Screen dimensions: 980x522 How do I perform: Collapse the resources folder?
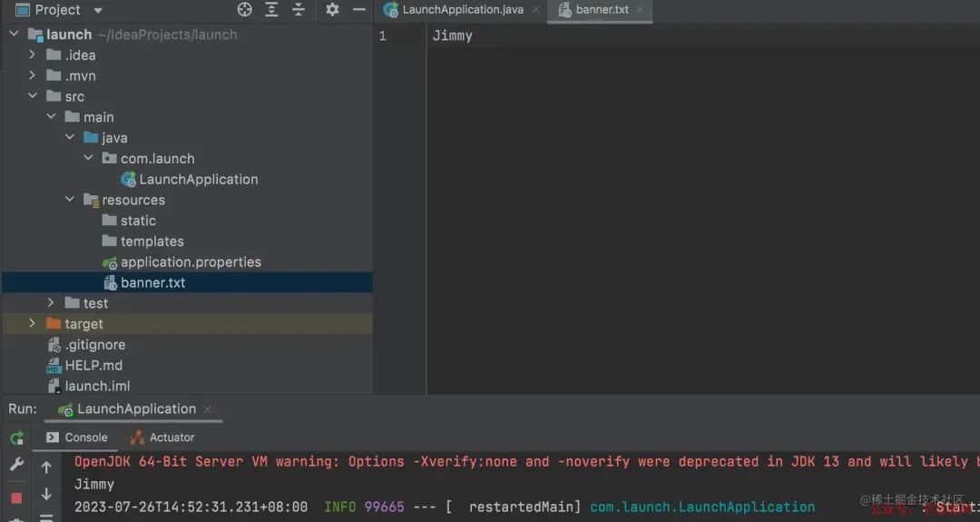(x=70, y=200)
